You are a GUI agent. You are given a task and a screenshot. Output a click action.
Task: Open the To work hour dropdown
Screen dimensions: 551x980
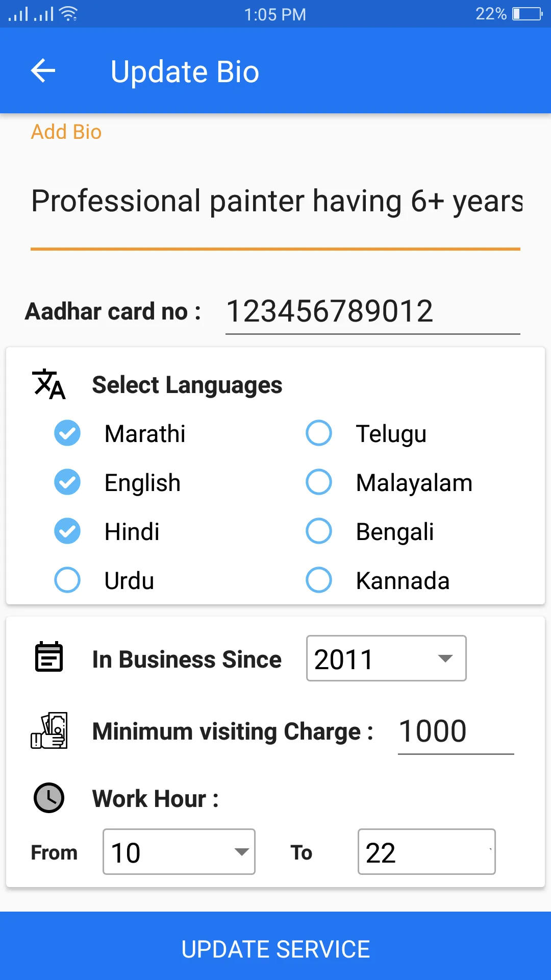pos(427,852)
